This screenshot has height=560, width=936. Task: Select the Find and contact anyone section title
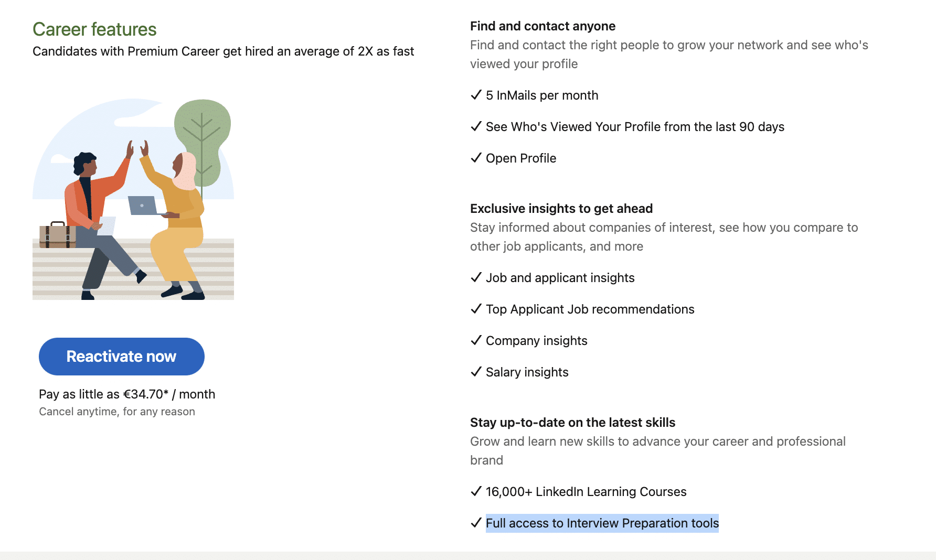point(543,26)
